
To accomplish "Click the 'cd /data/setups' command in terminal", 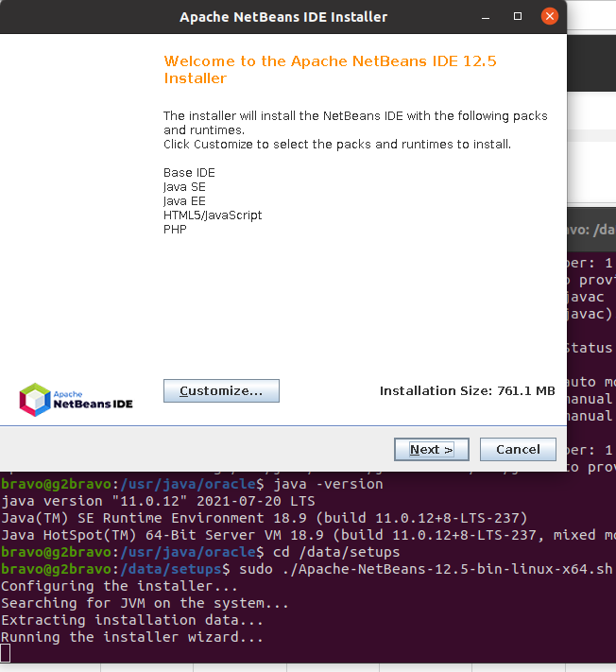I will (336, 552).
